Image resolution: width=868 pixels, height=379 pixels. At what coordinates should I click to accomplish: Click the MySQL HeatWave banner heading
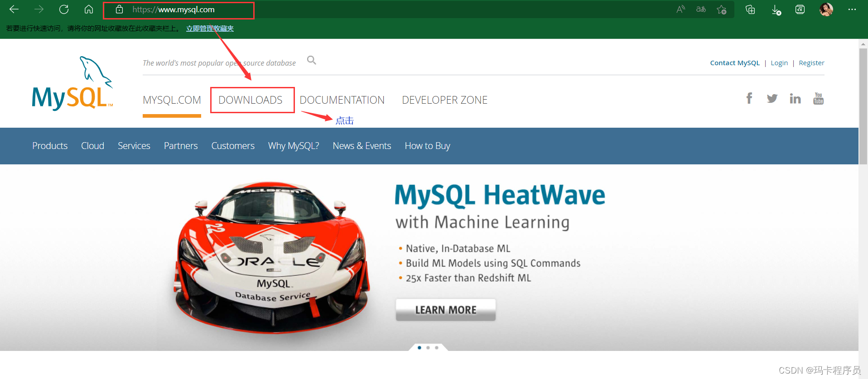click(500, 195)
